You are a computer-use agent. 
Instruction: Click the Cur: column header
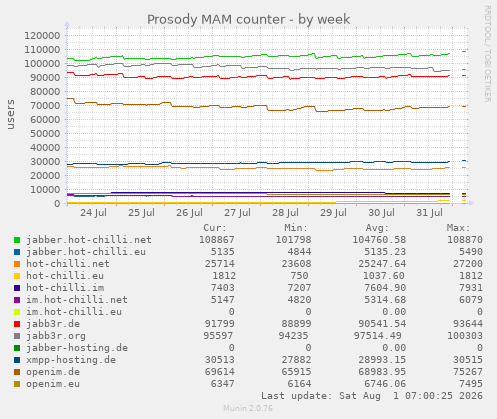pyautogui.click(x=215, y=228)
